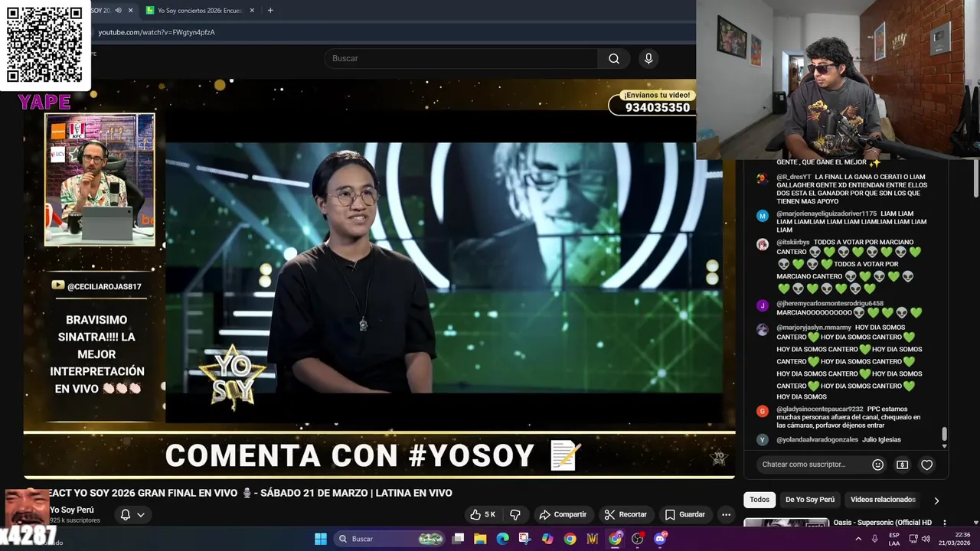Open File Explorer from taskbar
The width and height of the screenshot is (980, 551).
coord(480,539)
